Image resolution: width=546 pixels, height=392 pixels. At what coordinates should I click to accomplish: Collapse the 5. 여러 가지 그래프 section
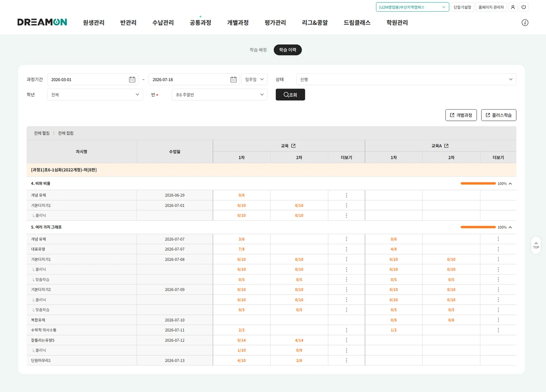point(510,227)
